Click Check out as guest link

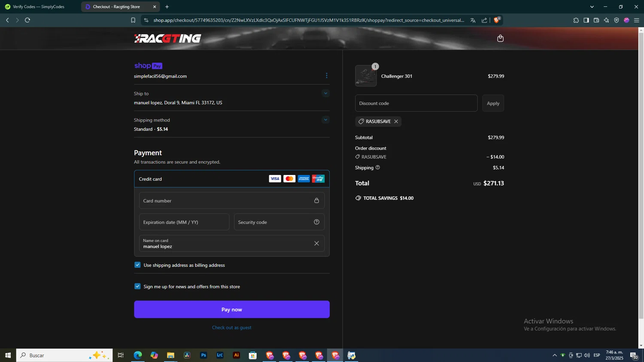point(232,328)
